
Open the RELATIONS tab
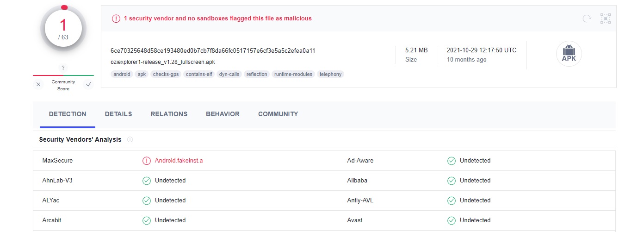click(x=169, y=114)
